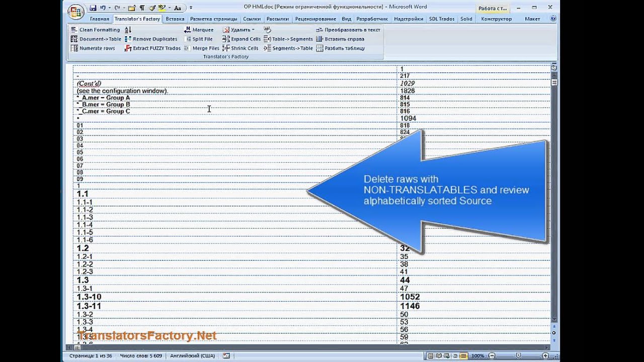This screenshot has width=644, height=362.
Task: Open the Надстройки tab
Action: pos(409,19)
